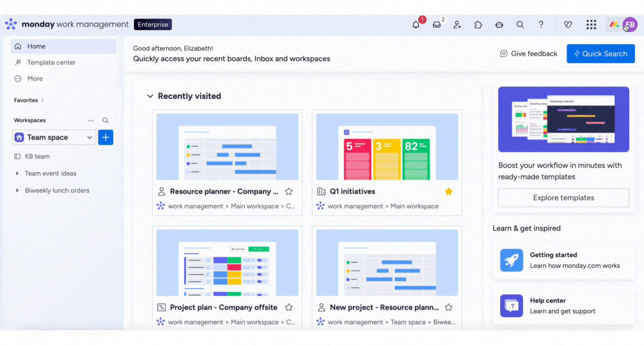This screenshot has width=644, height=345.
Task: Click the Biweekly lunch orders folder name
Action: 57,191
